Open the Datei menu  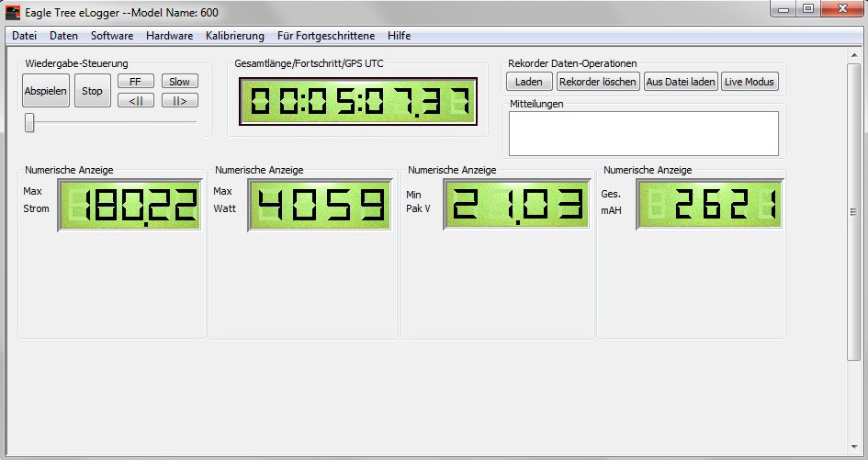pyautogui.click(x=25, y=36)
